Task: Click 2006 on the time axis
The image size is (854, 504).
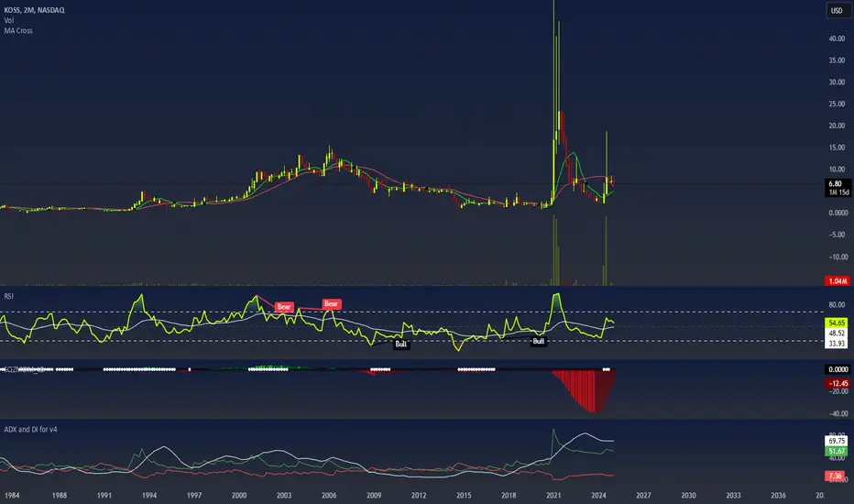Action: click(x=329, y=495)
